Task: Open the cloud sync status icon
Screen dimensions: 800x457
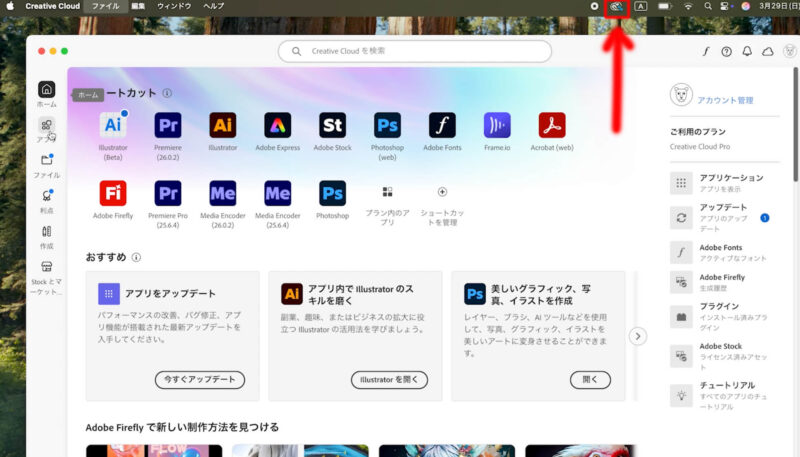Action: [x=767, y=52]
